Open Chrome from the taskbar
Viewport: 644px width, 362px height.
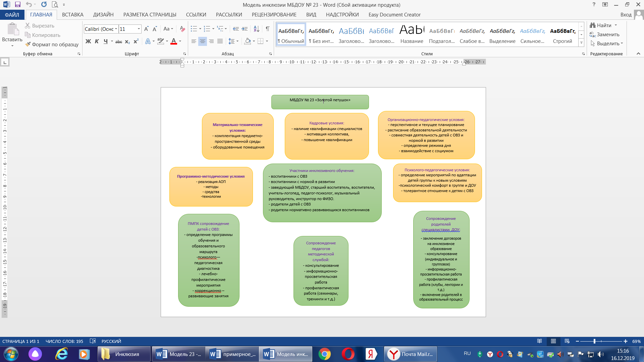324,354
